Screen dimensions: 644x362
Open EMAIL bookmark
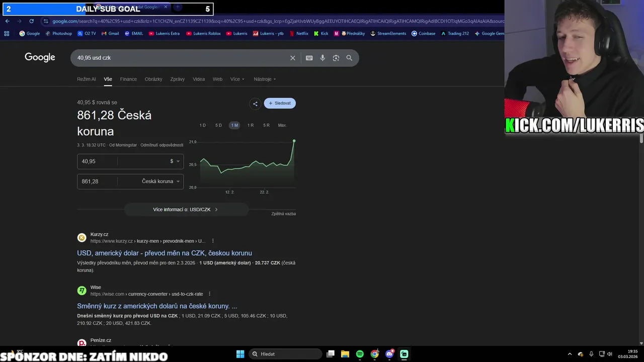click(x=134, y=34)
